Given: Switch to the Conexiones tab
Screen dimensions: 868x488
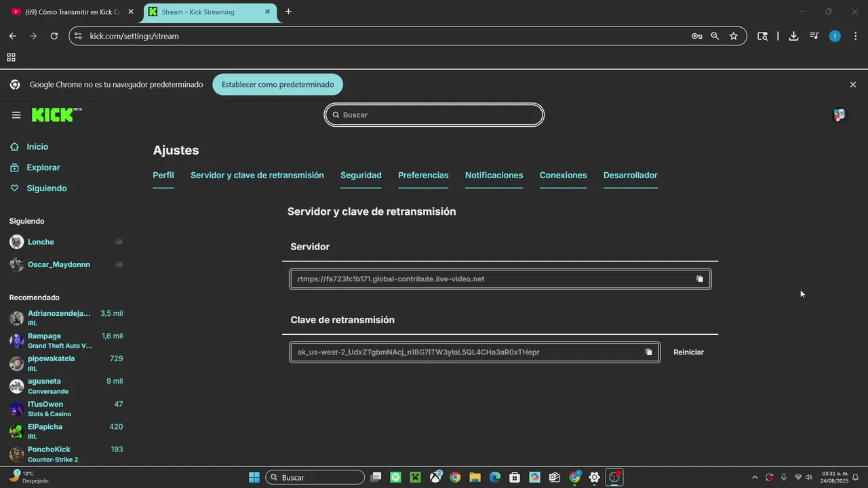Looking at the screenshot, I should point(563,176).
